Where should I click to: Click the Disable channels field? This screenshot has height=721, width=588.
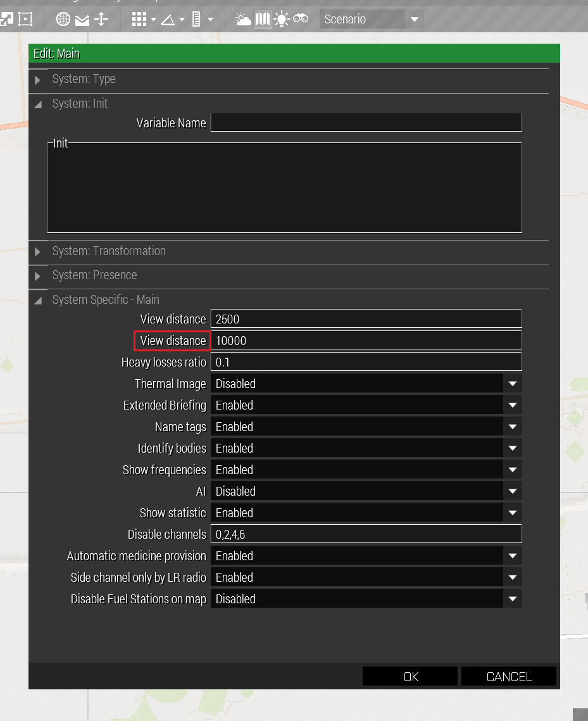(x=366, y=534)
